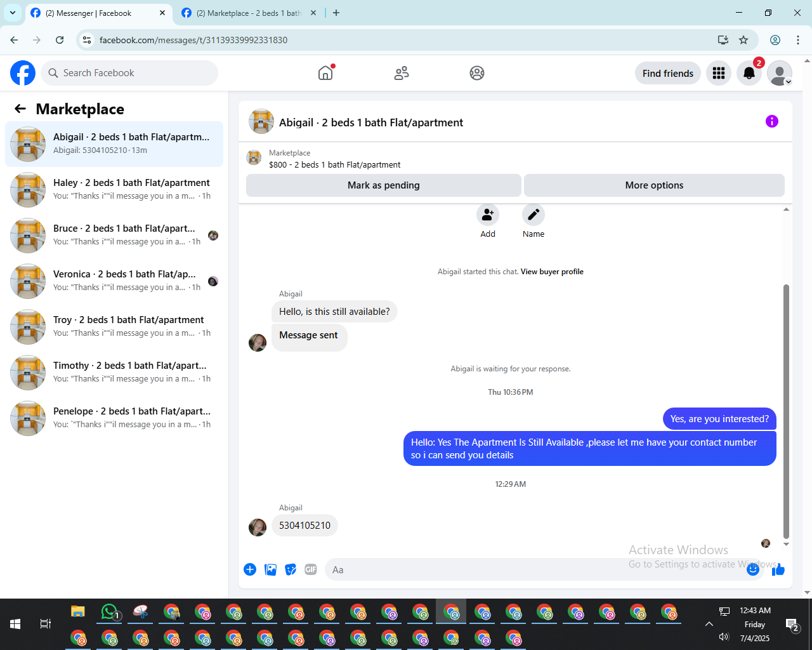Viewport: 812px width, 650px height.
Task: Click "Hello, is this still available?" message
Action: click(x=334, y=312)
